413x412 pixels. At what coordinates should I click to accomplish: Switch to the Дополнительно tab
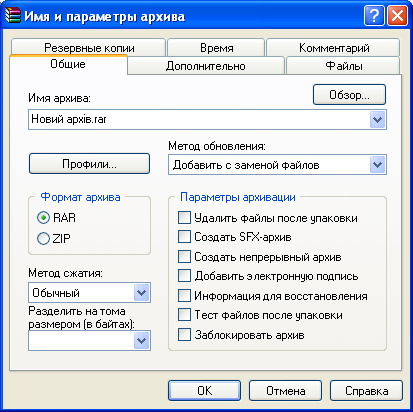(x=206, y=66)
